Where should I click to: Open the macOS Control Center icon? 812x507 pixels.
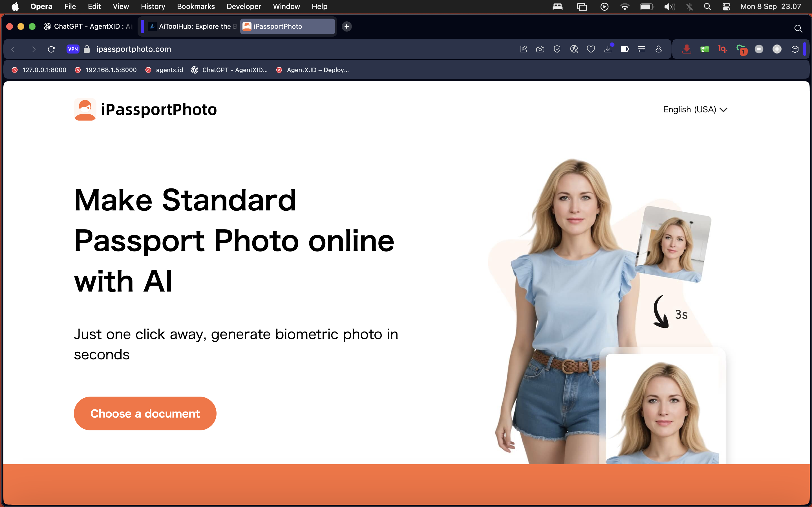726,6
